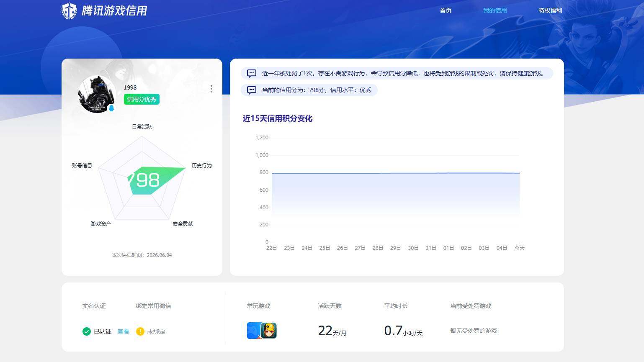Click the 29日 label on chart axis
The height and width of the screenshot is (362, 644).
395,248
